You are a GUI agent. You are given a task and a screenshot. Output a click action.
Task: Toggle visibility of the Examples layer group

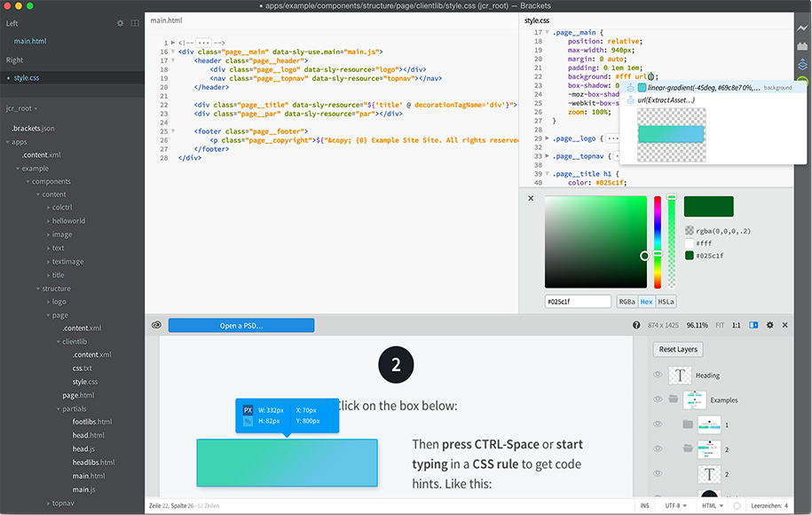click(x=658, y=400)
